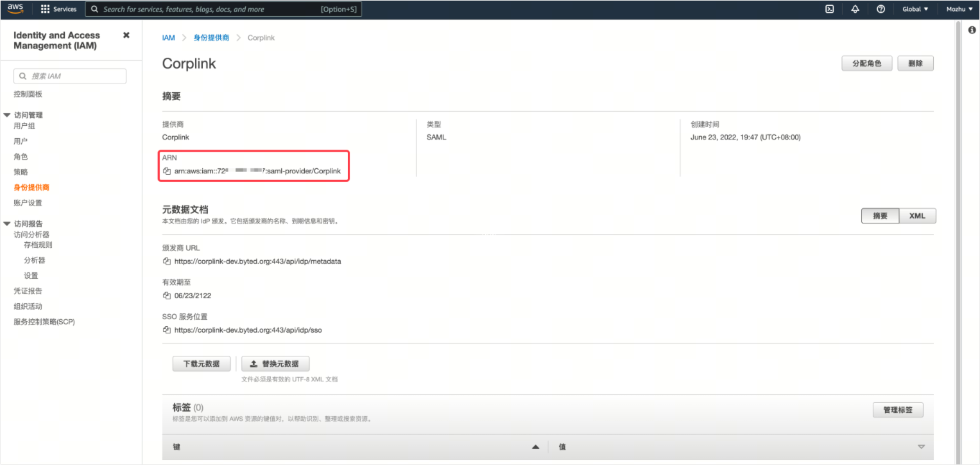Click the 分配角色 button
The height and width of the screenshot is (465, 980).
coord(866,64)
